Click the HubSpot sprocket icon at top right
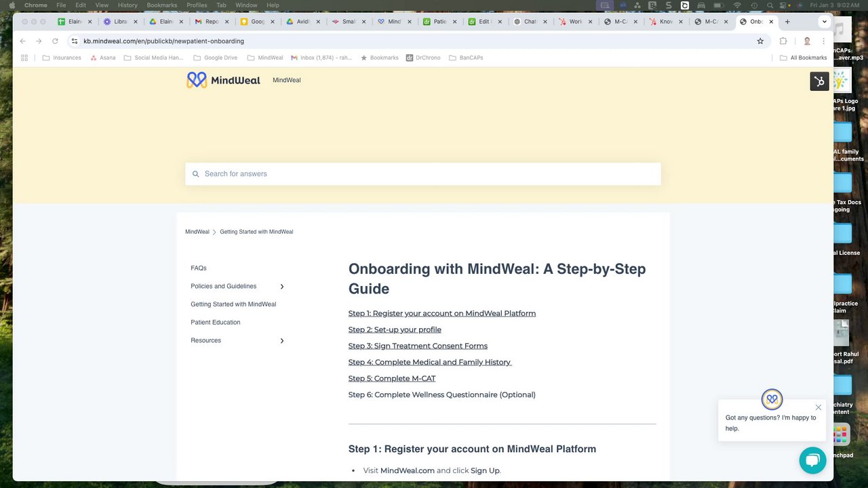 (x=819, y=81)
